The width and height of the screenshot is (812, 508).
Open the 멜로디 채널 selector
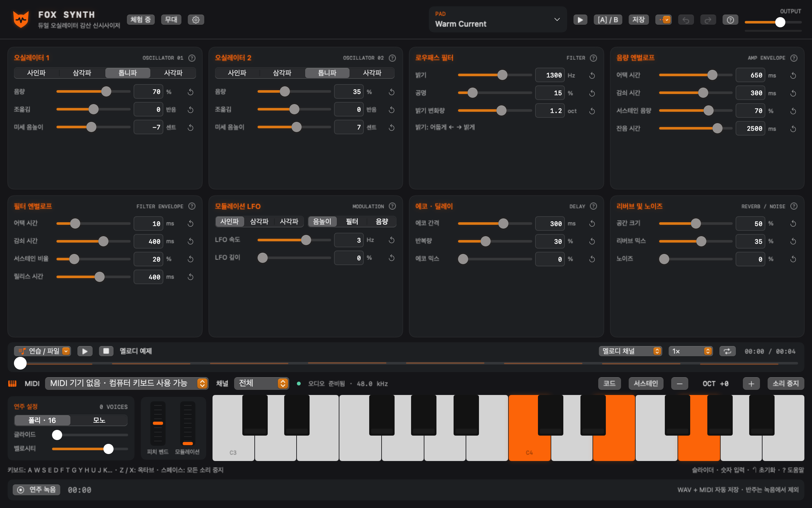(x=630, y=351)
